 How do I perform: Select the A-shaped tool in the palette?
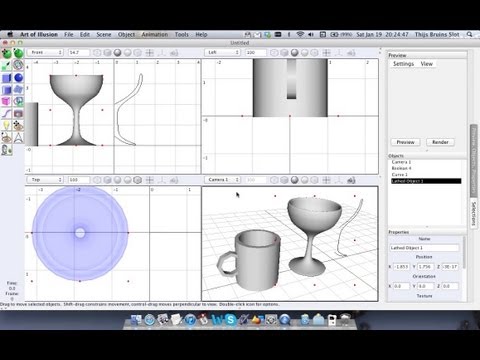point(18,138)
